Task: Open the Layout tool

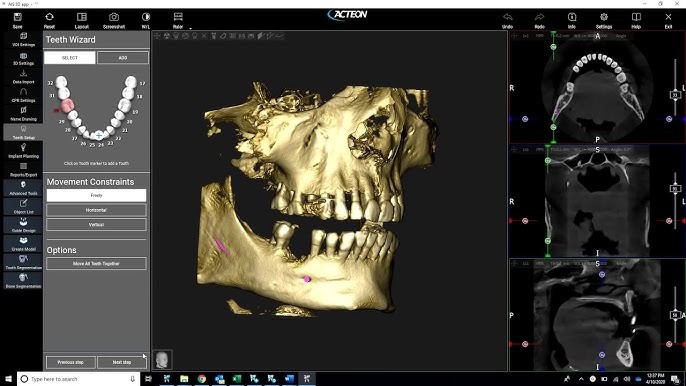Action: click(82, 20)
